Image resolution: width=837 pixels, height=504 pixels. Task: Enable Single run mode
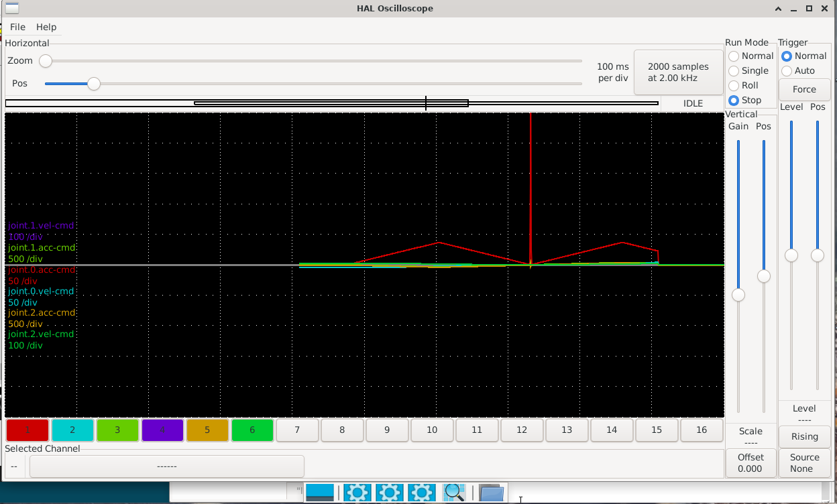[734, 71]
